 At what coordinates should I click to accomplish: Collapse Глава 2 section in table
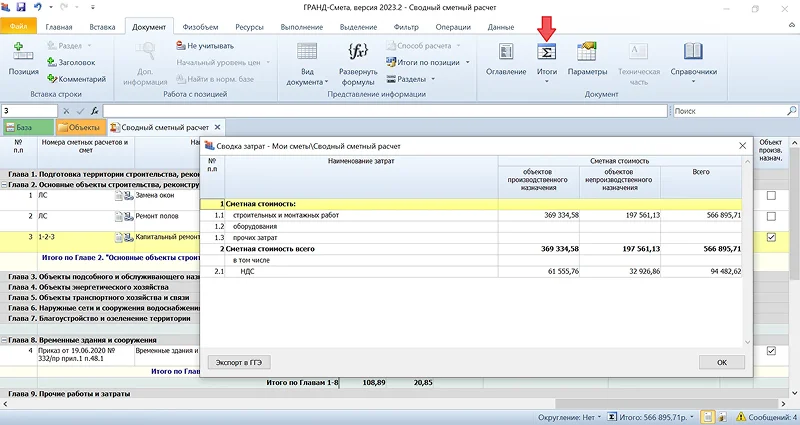click(6, 184)
